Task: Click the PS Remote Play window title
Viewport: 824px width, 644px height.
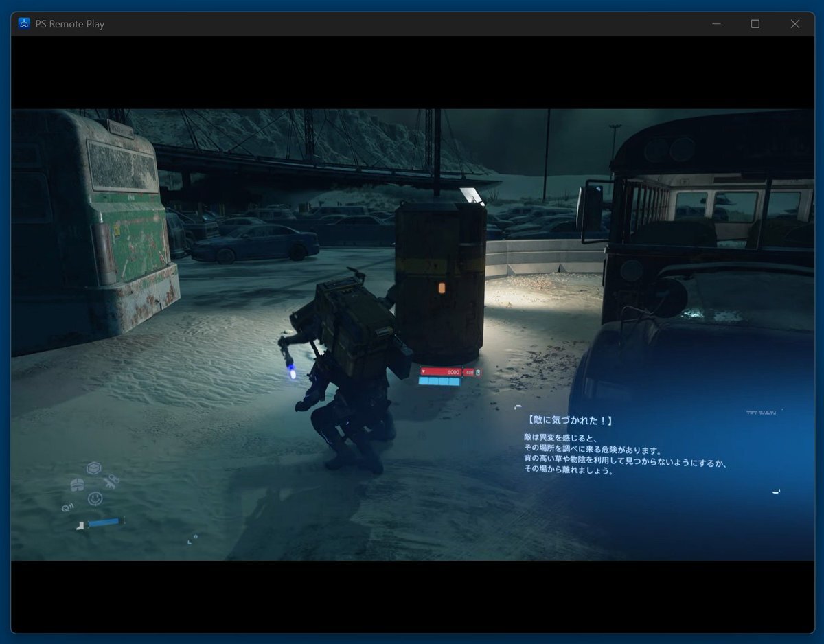Action: [70, 24]
